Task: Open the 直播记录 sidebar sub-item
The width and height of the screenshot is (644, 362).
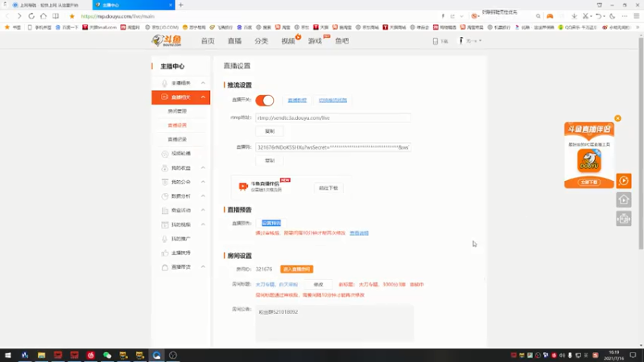Action: pyautogui.click(x=177, y=139)
